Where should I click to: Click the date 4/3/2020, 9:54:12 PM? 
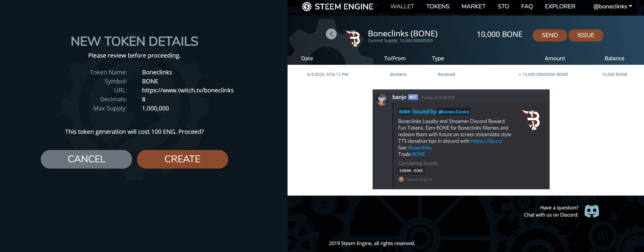pos(327,74)
